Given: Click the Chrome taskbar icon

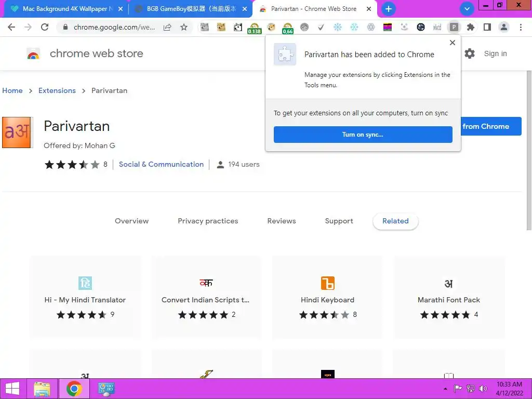Looking at the screenshot, I should click(x=74, y=389).
